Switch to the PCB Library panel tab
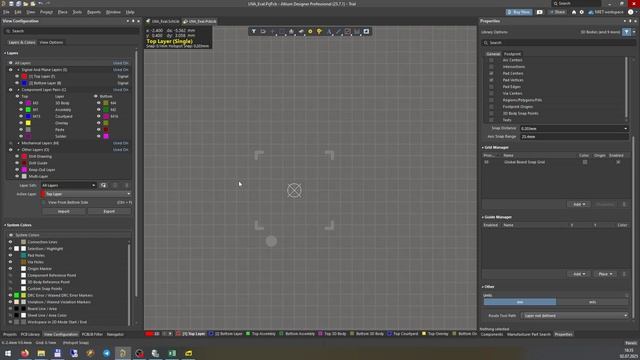This screenshot has height=360, width=640. [30, 334]
